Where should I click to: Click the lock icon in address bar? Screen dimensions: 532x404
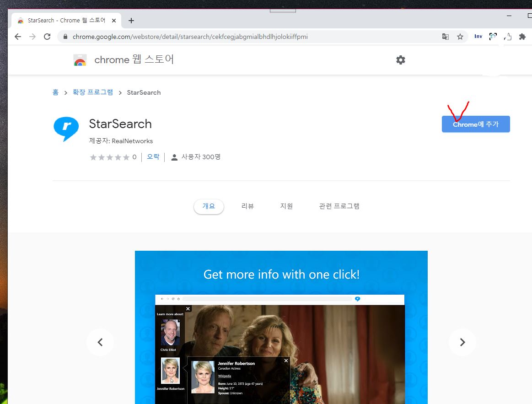(65, 37)
